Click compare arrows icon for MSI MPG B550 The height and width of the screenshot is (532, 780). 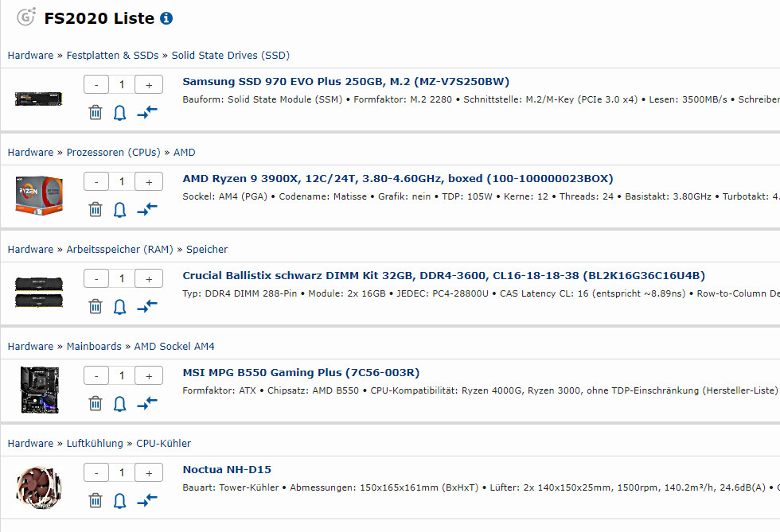[147, 403]
